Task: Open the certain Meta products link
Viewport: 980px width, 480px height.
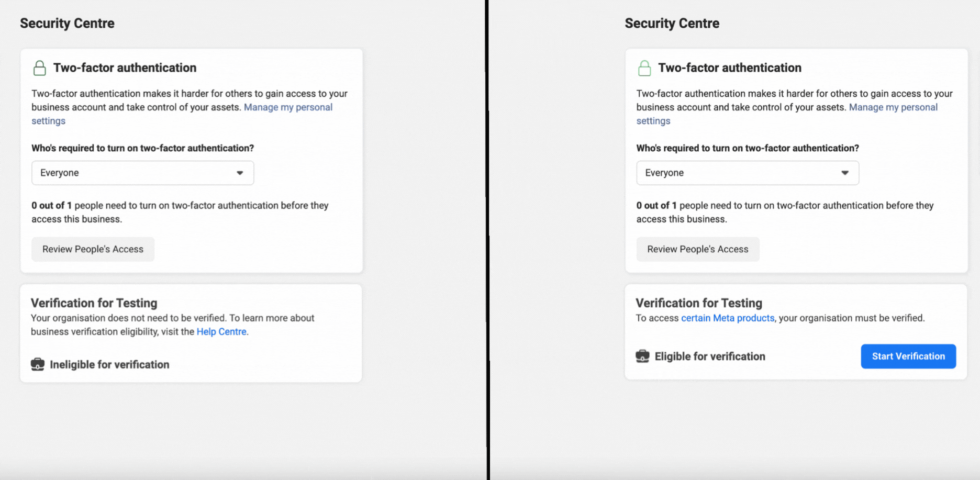Action: [x=727, y=318]
